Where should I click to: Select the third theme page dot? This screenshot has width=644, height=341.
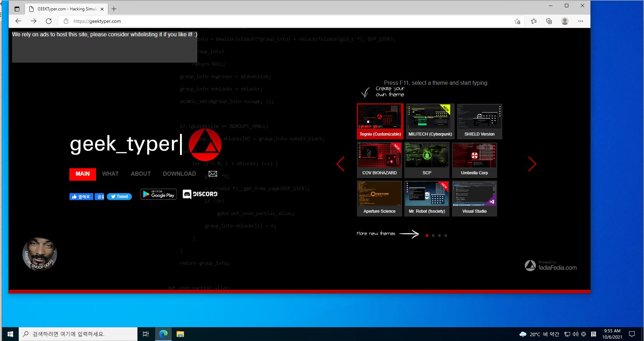click(x=439, y=236)
